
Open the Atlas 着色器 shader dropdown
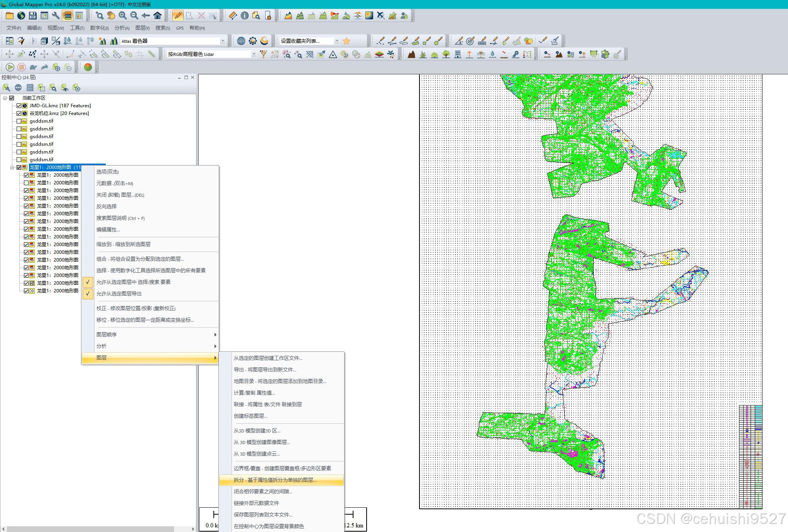[223, 41]
